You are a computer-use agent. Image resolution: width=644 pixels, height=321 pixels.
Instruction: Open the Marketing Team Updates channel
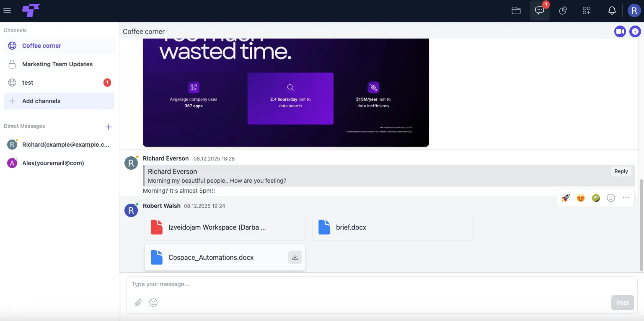[59, 64]
